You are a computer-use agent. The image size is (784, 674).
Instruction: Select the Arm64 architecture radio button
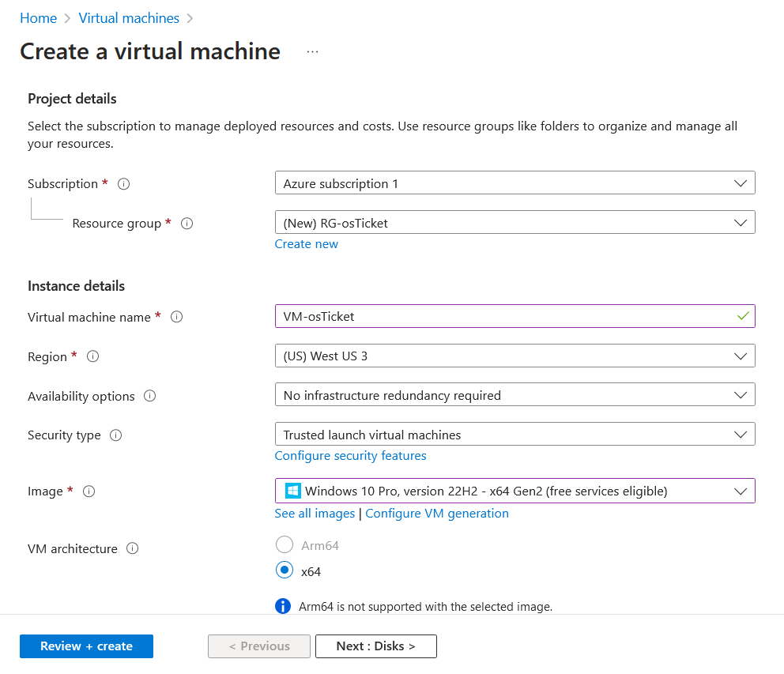point(284,545)
